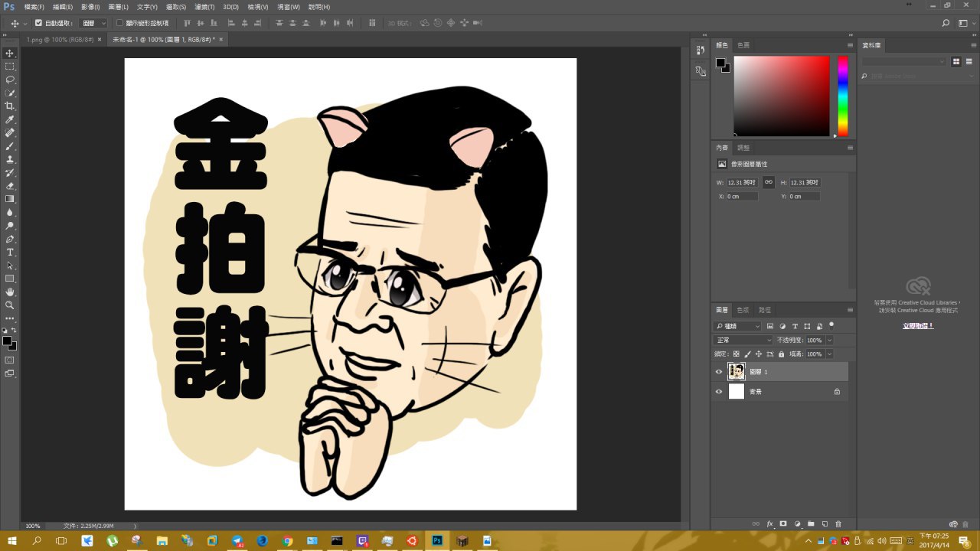This screenshot has height=551, width=980.
Task: Open the layer style fx menu
Action: coord(769,524)
